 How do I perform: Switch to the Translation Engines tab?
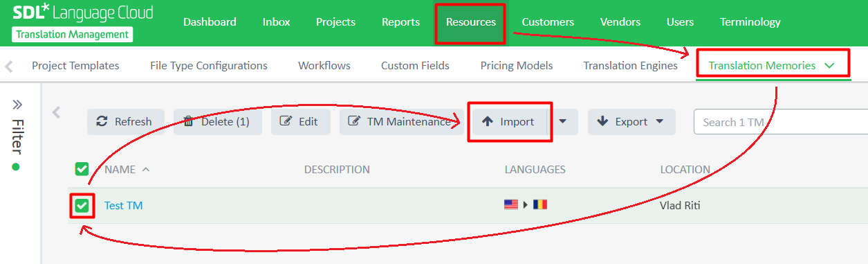point(630,66)
